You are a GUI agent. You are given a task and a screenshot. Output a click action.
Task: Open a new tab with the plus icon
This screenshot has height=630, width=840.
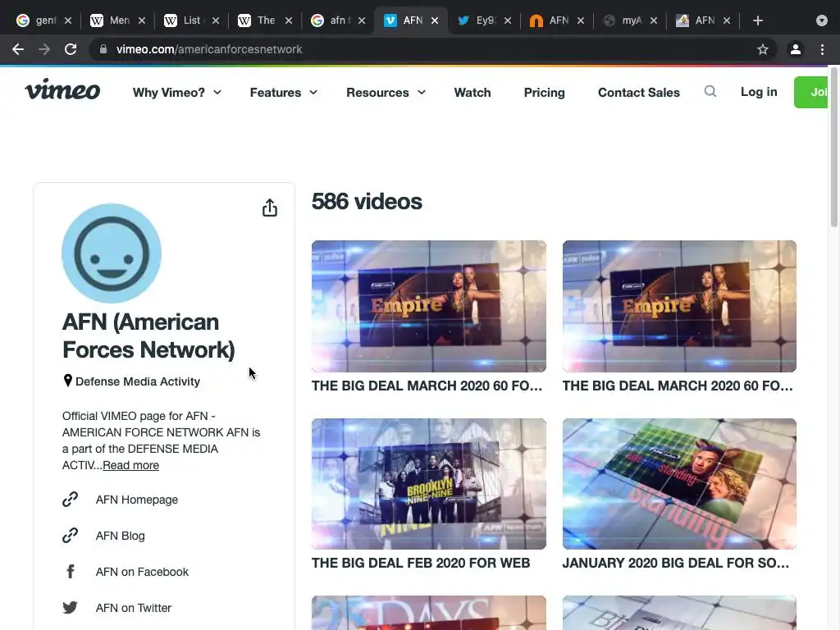(x=757, y=21)
